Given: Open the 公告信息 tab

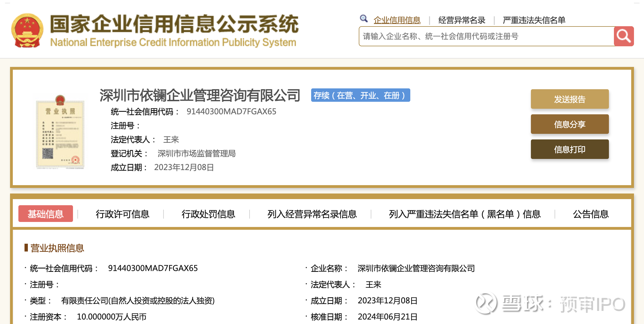Looking at the screenshot, I should coord(591,214).
